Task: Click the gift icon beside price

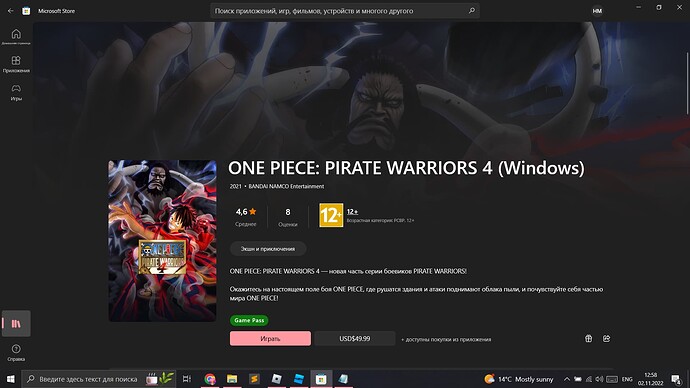Action: (x=588, y=338)
